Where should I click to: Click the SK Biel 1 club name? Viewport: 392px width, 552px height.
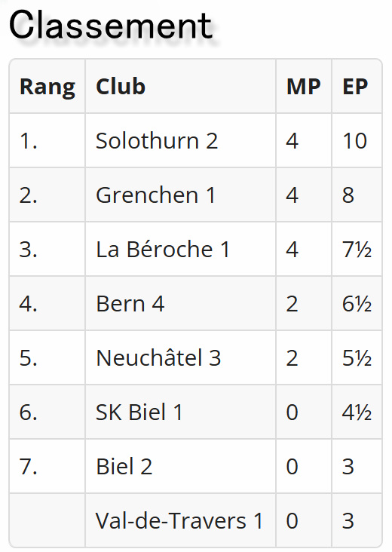click(139, 412)
